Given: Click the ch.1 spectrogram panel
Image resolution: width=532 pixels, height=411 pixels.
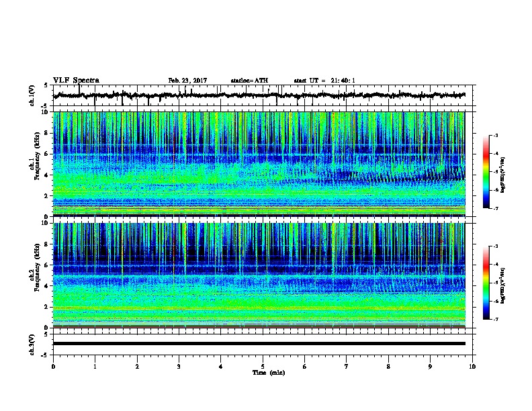Looking at the screenshot, I should tap(259, 164).
